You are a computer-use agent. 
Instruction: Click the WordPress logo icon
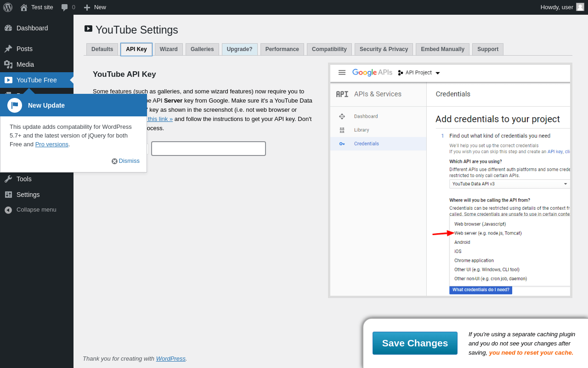8,7
